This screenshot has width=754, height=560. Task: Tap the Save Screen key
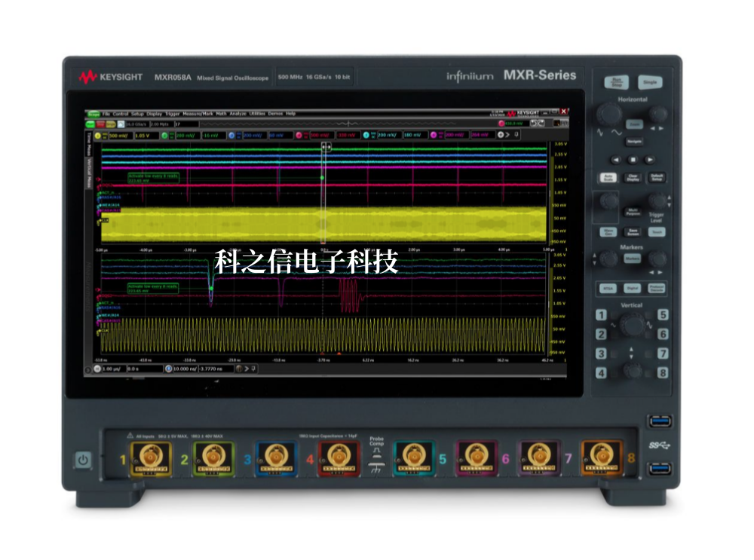click(x=633, y=231)
